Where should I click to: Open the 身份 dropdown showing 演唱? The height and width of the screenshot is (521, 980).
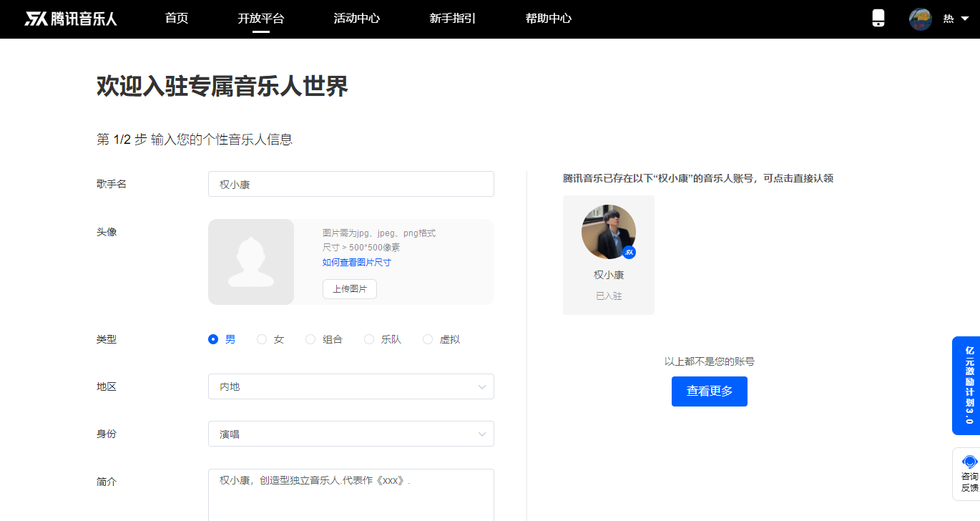coord(351,434)
